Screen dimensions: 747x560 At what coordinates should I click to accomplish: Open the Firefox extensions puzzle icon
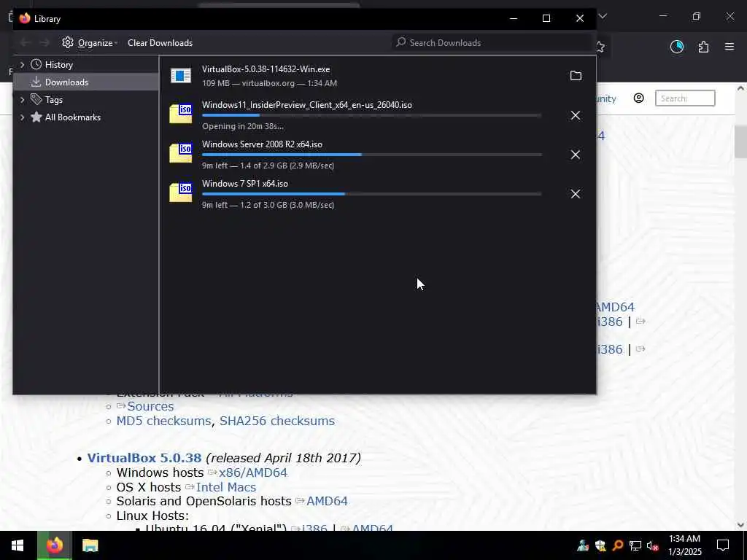703,47
